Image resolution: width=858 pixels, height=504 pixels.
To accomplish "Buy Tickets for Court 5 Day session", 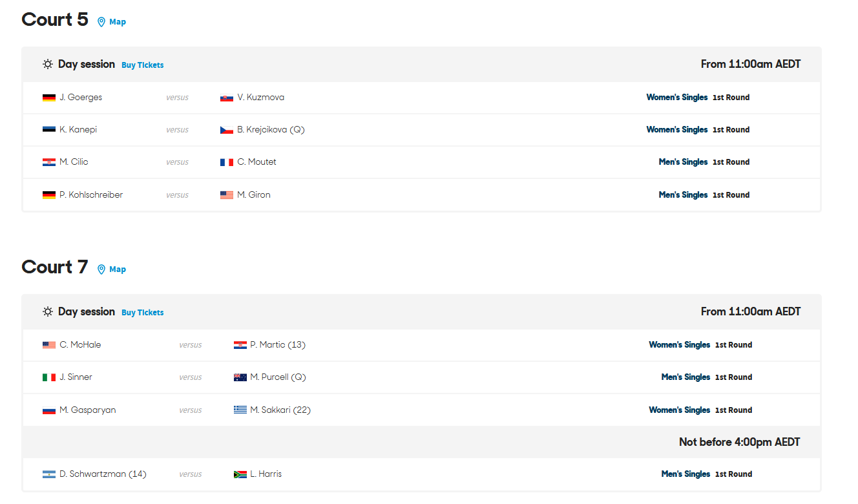I will coord(143,65).
